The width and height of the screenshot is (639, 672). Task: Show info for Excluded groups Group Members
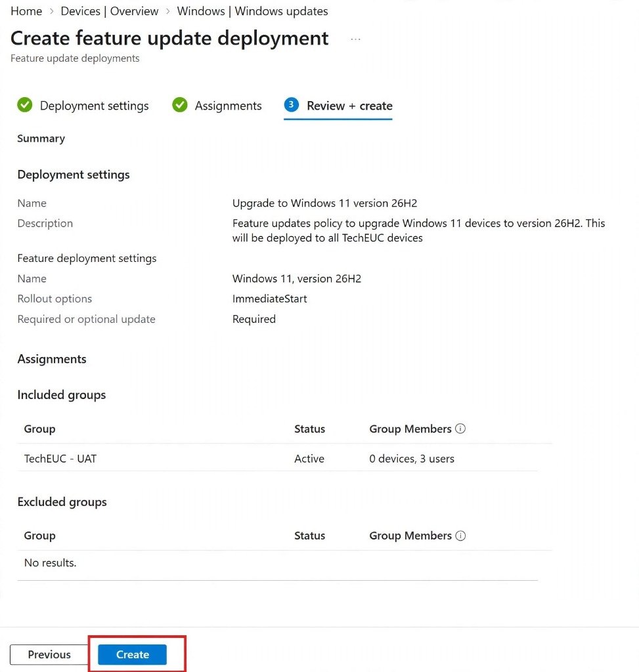pyautogui.click(x=460, y=535)
